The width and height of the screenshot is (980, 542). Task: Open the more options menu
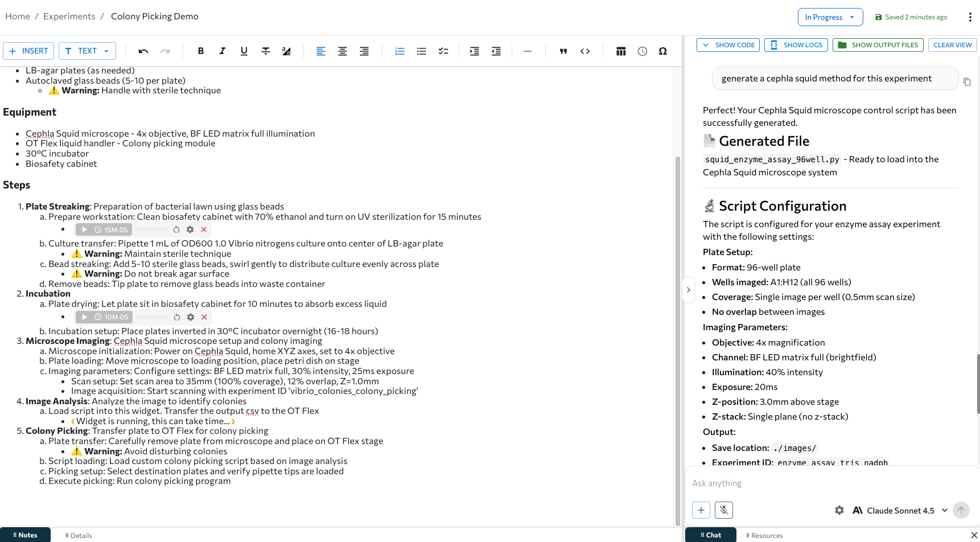pyautogui.click(x=970, y=17)
